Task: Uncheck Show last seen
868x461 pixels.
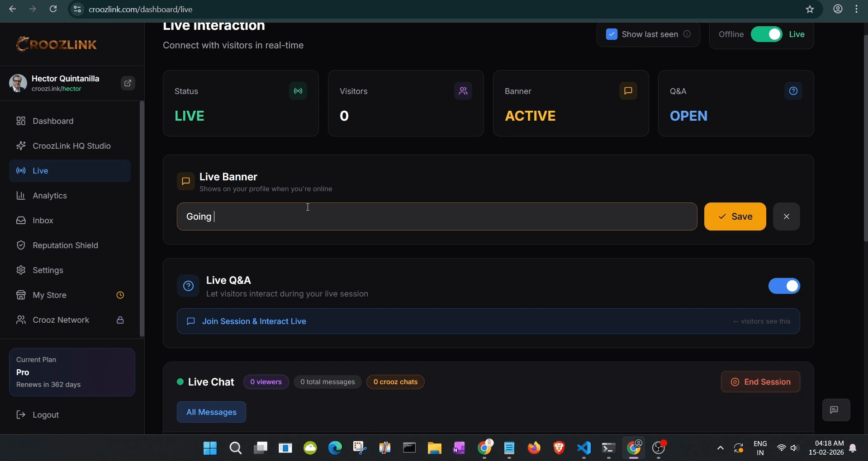Action: (612, 34)
